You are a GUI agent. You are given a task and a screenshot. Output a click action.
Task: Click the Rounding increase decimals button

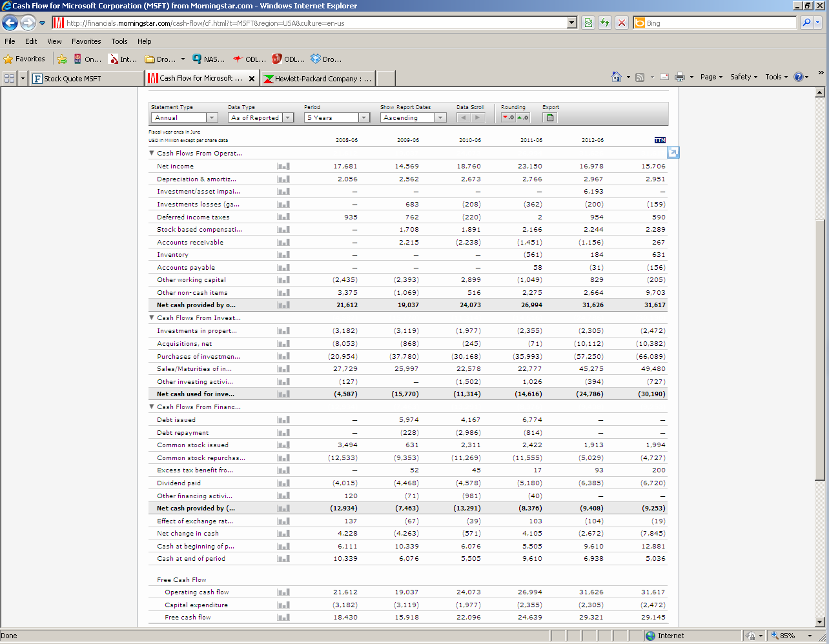pos(523,117)
